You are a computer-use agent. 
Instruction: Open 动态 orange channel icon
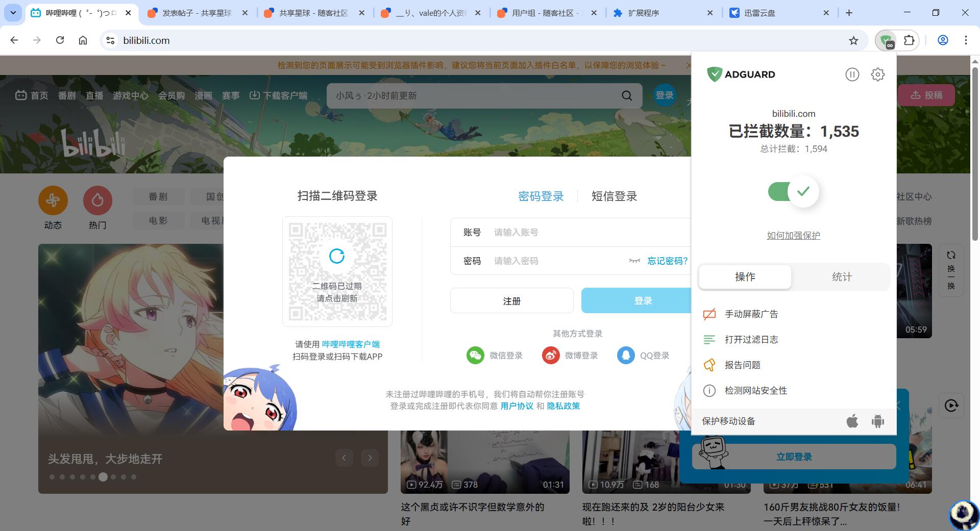(53, 200)
